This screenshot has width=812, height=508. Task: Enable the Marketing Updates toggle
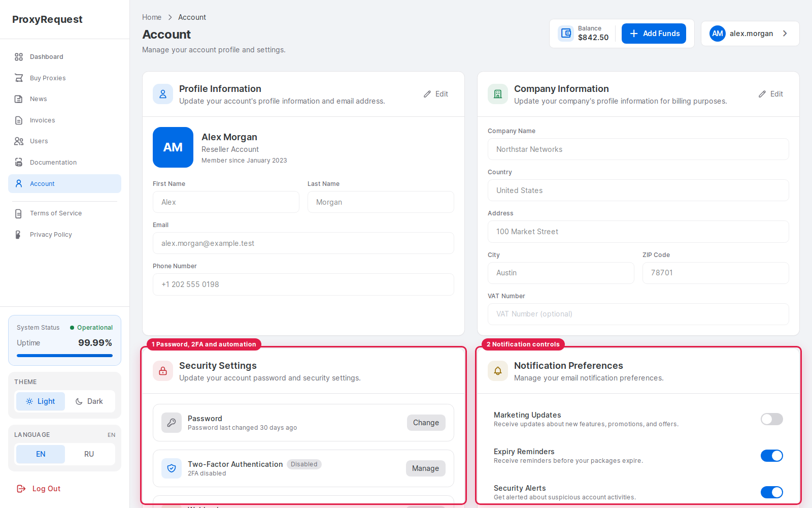click(772, 419)
